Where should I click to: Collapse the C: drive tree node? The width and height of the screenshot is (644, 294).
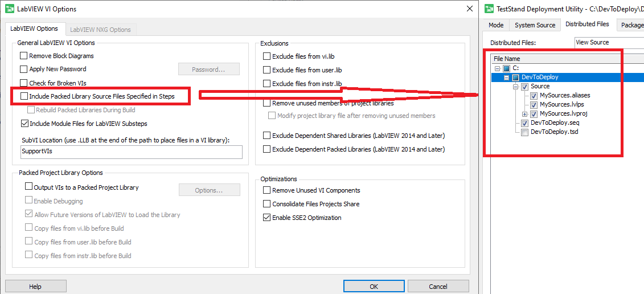498,68
